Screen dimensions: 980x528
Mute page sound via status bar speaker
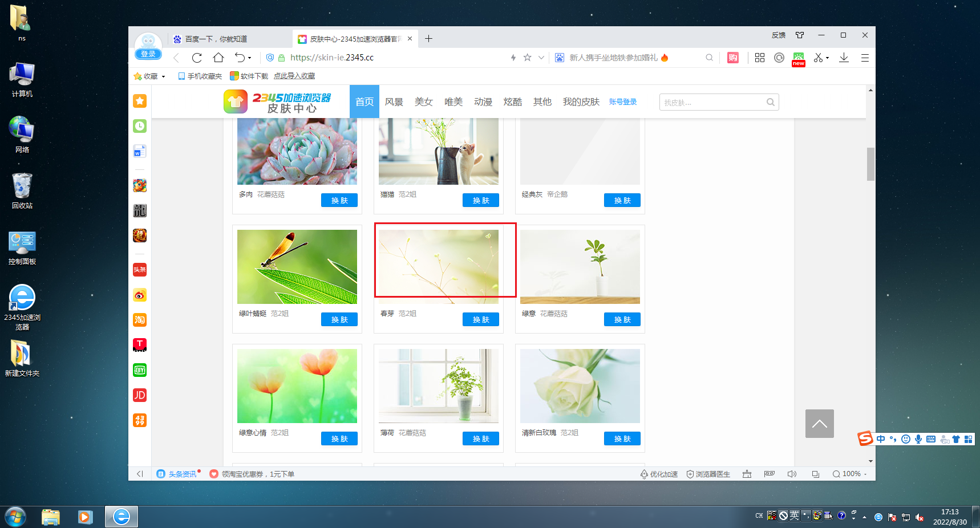(792, 474)
